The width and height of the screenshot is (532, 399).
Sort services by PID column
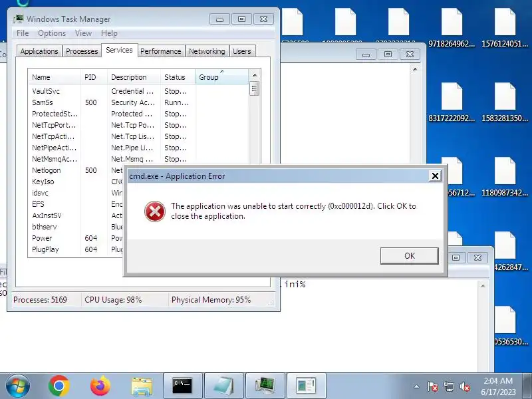pyautogui.click(x=94, y=77)
